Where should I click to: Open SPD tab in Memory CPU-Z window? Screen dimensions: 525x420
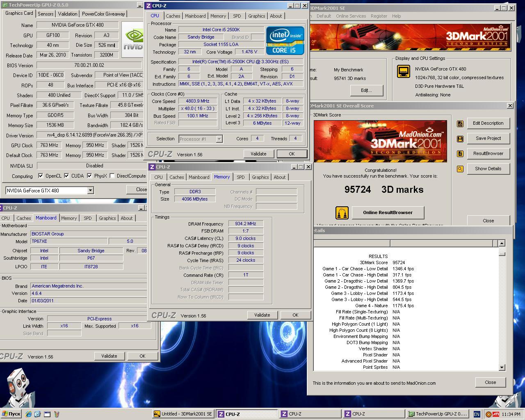(241, 177)
